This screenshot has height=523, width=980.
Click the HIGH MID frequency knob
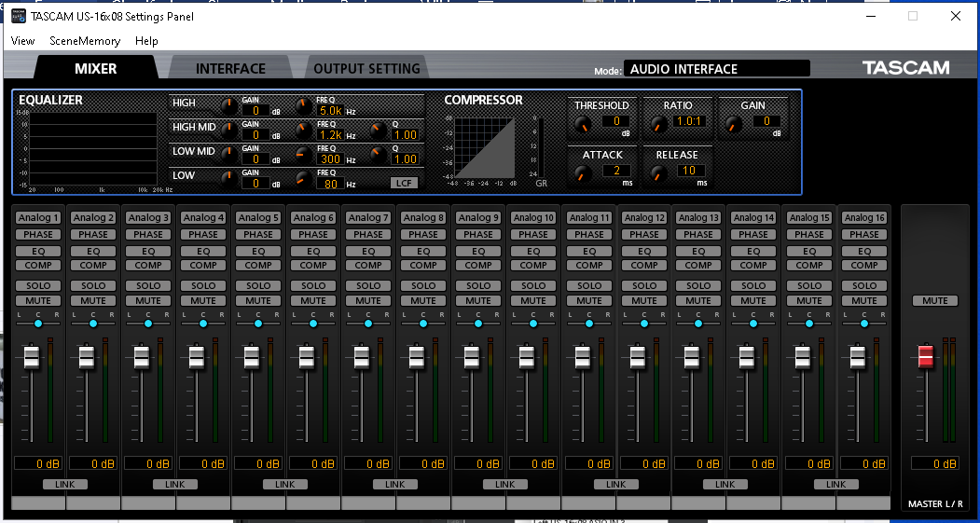[x=304, y=131]
